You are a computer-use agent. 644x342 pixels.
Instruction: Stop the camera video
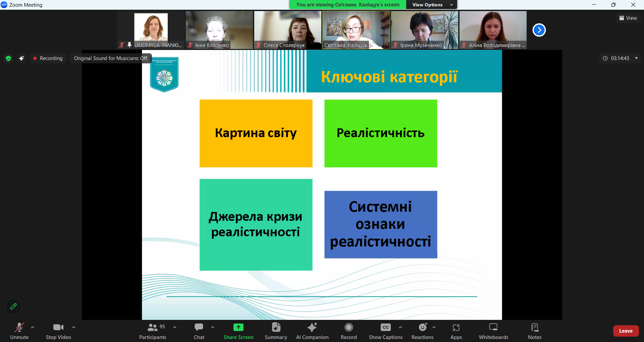point(58,331)
